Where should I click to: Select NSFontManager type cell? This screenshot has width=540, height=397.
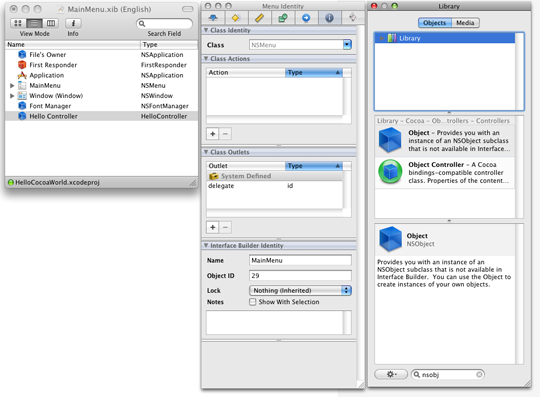[165, 106]
